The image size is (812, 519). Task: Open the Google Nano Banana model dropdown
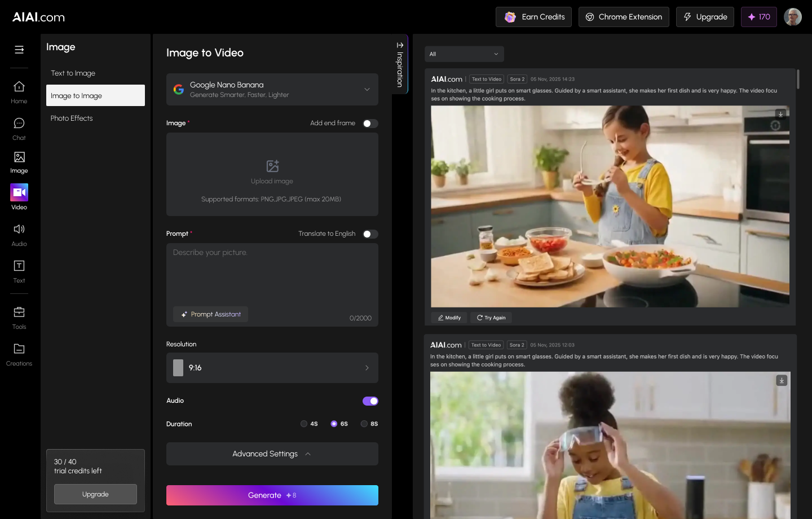272,89
